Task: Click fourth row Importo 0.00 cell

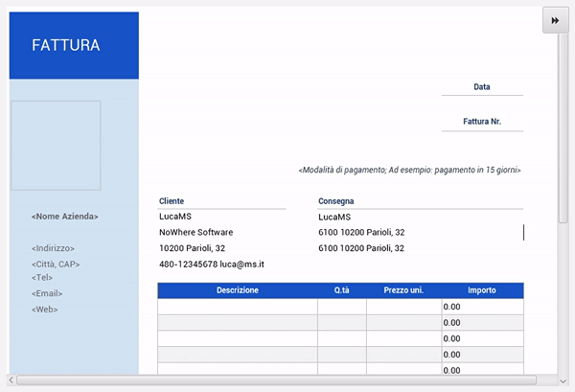Action: point(483,355)
